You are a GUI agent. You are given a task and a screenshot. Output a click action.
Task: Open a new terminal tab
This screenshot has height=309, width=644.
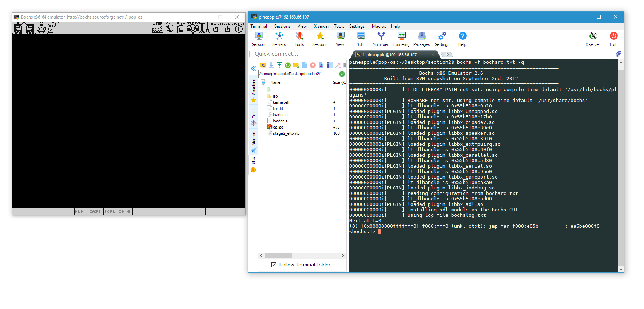click(x=446, y=55)
